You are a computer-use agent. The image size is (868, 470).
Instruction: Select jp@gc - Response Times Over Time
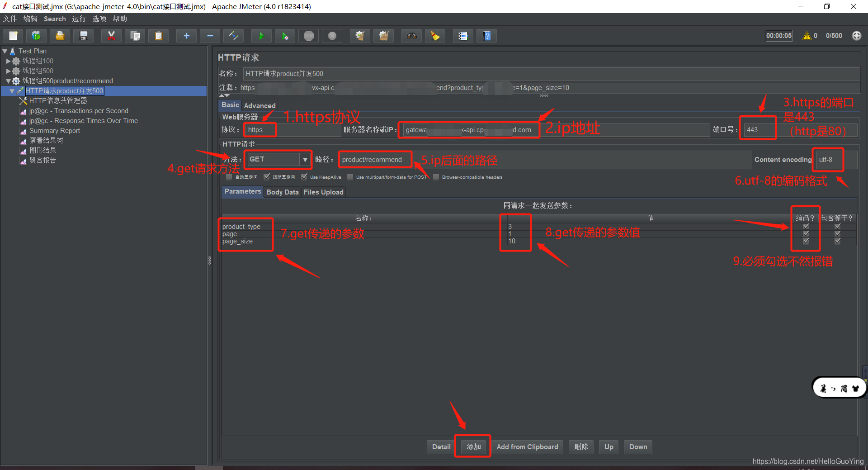[84, 121]
